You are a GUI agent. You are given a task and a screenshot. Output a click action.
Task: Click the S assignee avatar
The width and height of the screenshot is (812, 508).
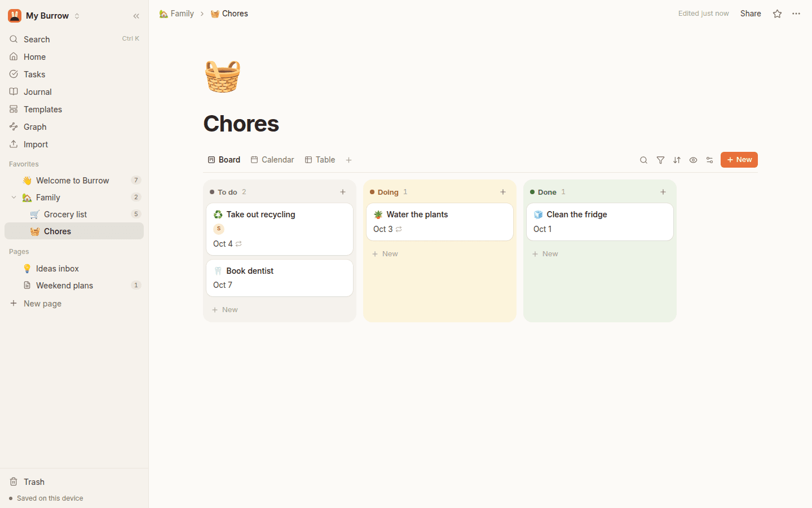coord(219,229)
